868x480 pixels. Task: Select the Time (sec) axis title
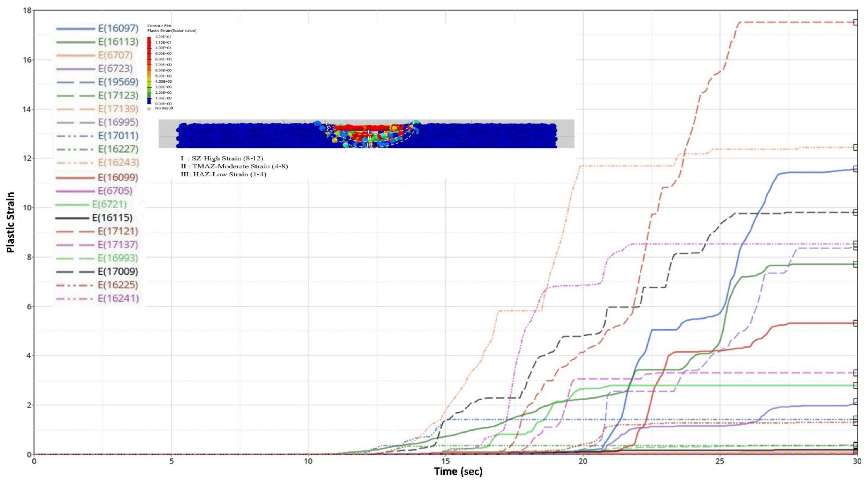pyautogui.click(x=458, y=471)
